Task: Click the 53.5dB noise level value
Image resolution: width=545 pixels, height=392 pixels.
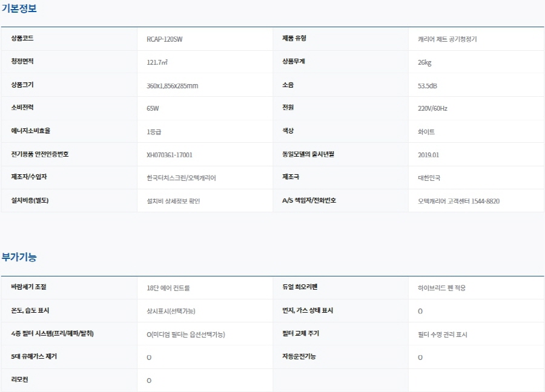Action: 427,86
